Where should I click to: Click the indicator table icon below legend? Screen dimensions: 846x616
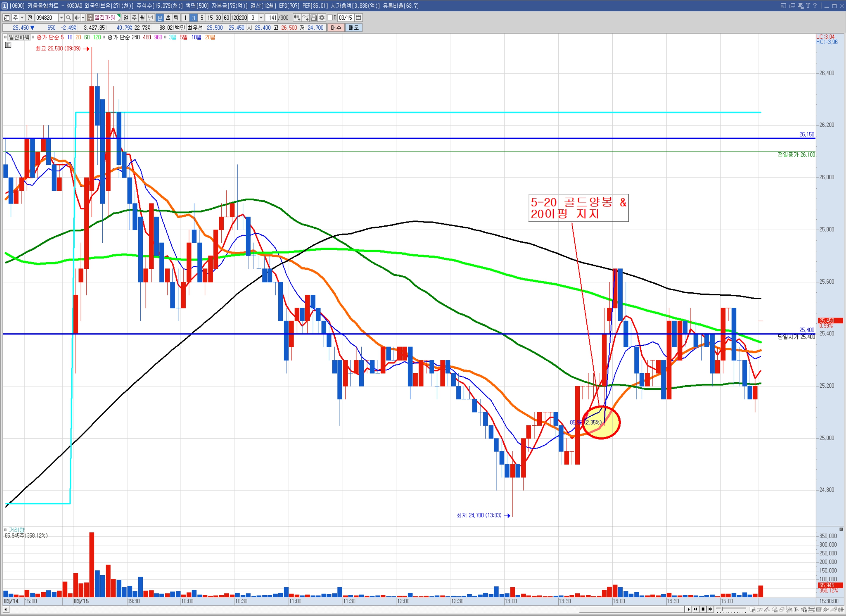tap(8, 45)
